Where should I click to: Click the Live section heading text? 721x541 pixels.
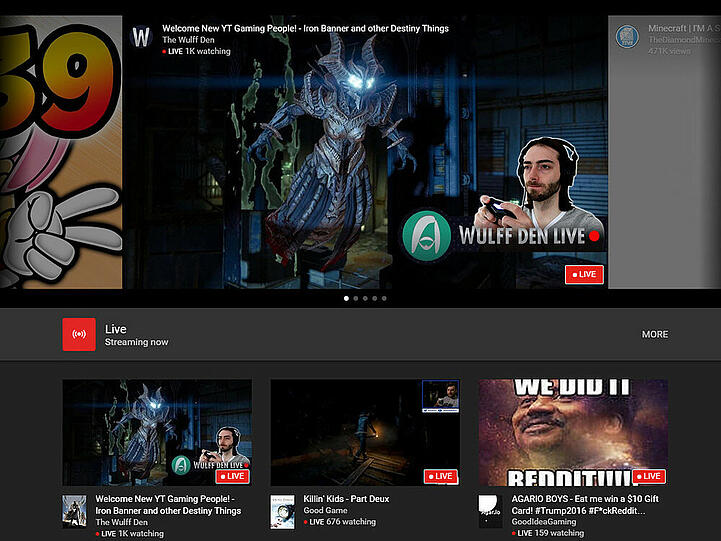point(115,329)
